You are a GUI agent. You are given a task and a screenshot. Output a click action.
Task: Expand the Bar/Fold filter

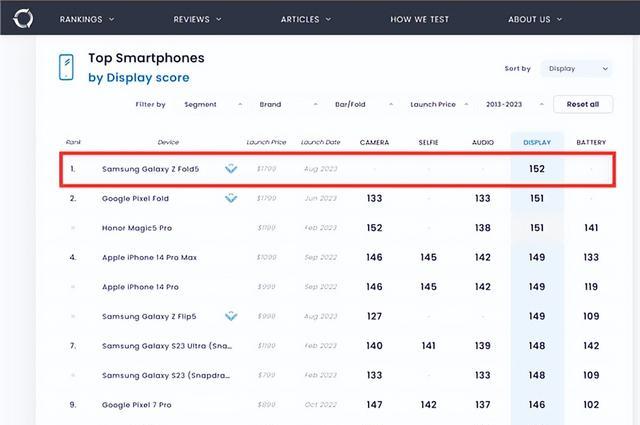pyautogui.click(x=364, y=105)
